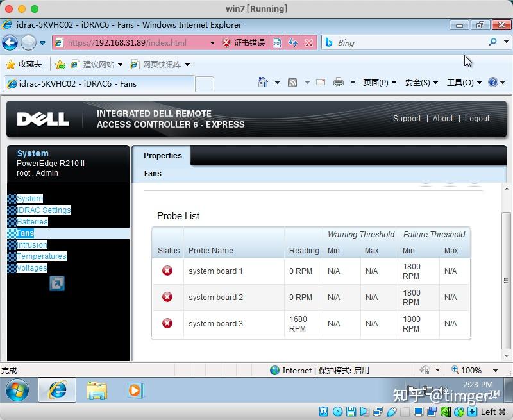The width and height of the screenshot is (513, 420).
Task: Click the RSS feeds icon
Action: pyautogui.click(x=292, y=83)
